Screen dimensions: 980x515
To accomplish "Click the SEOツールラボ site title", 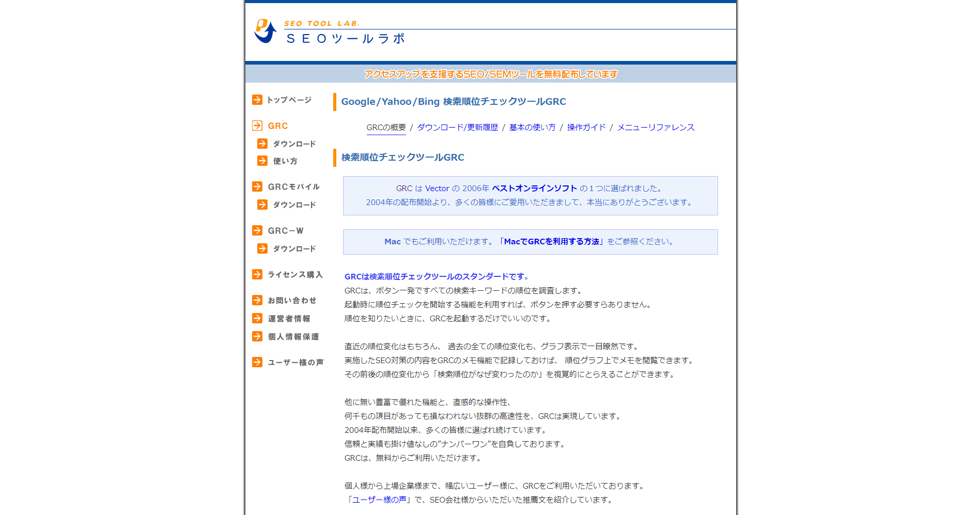I will [346, 39].
